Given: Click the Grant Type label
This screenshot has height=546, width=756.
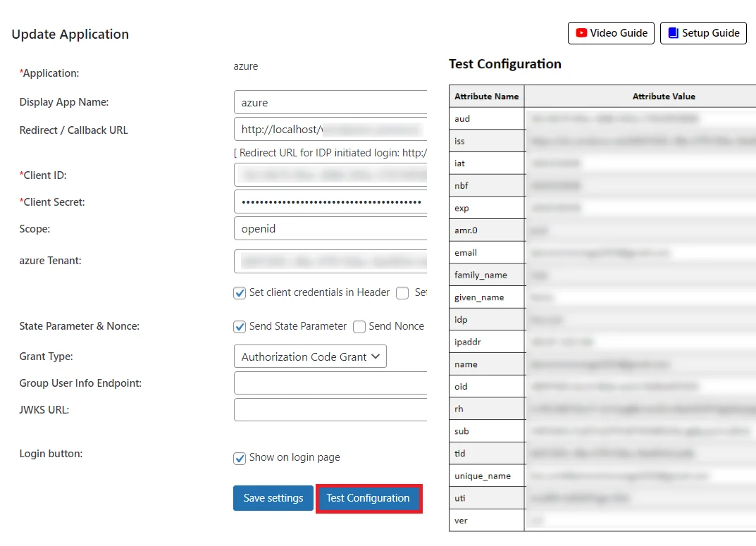Looking at the screenshot, I should point(46,356).
